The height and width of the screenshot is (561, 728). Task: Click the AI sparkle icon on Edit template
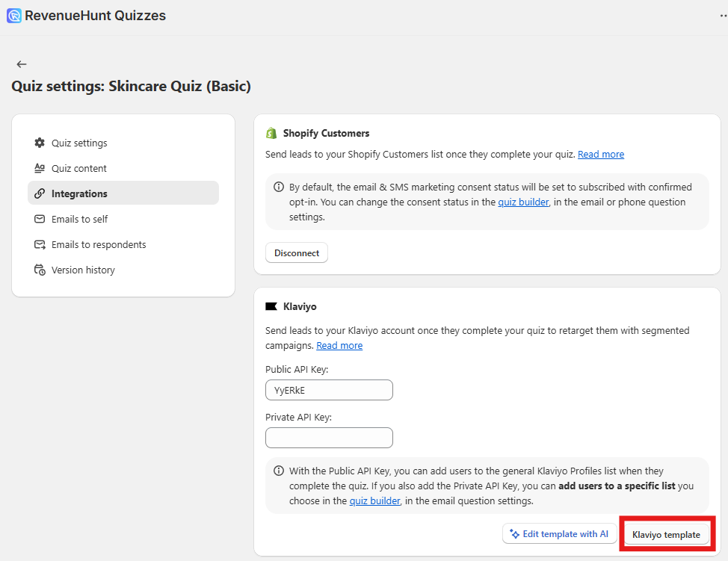click(514, 534)
